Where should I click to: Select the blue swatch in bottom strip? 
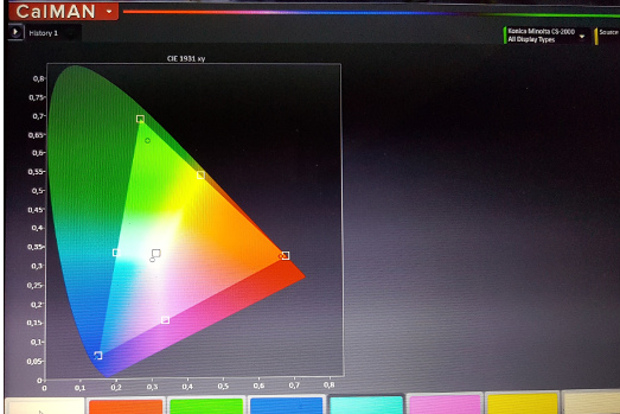pyautogui.click(x=286, y=406)
